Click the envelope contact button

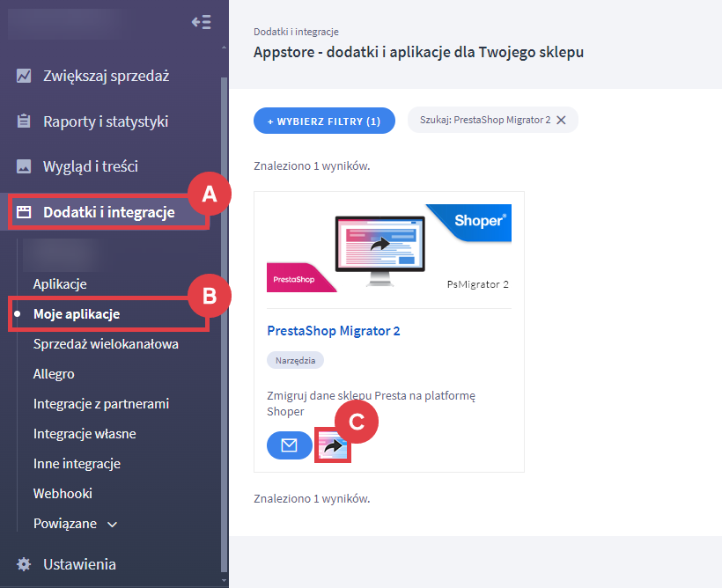289,445
